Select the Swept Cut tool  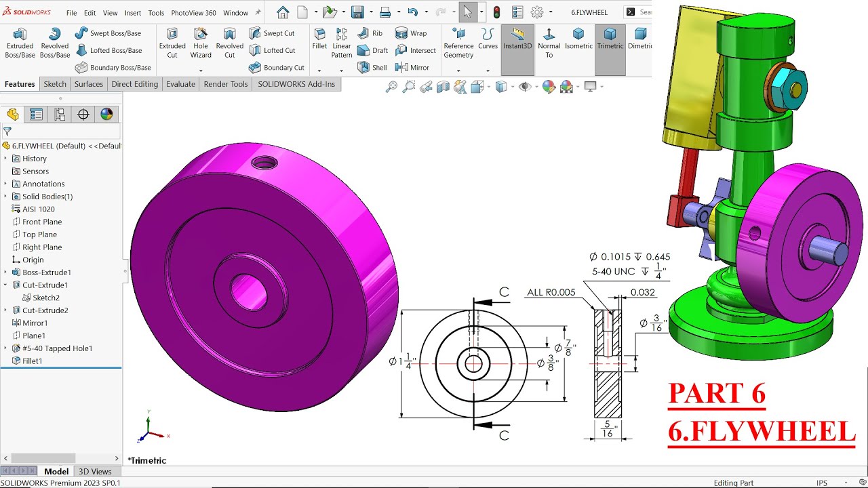(272, 33)
